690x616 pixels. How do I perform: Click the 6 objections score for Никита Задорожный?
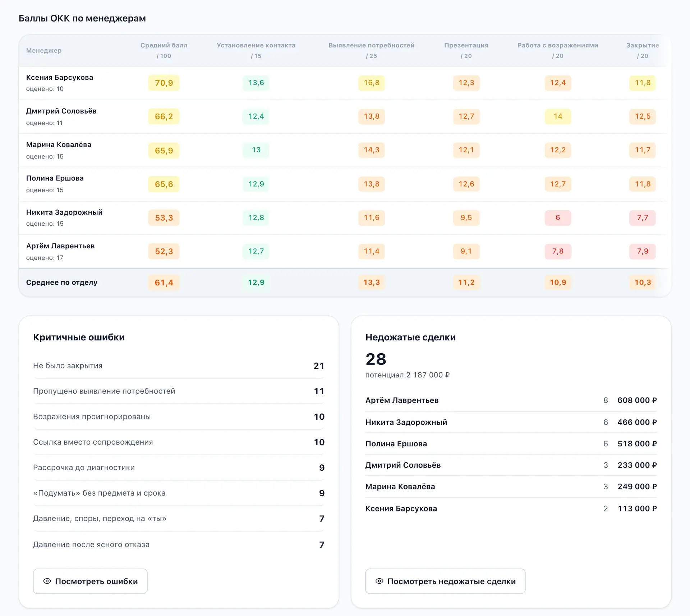[x=558, y=217]
